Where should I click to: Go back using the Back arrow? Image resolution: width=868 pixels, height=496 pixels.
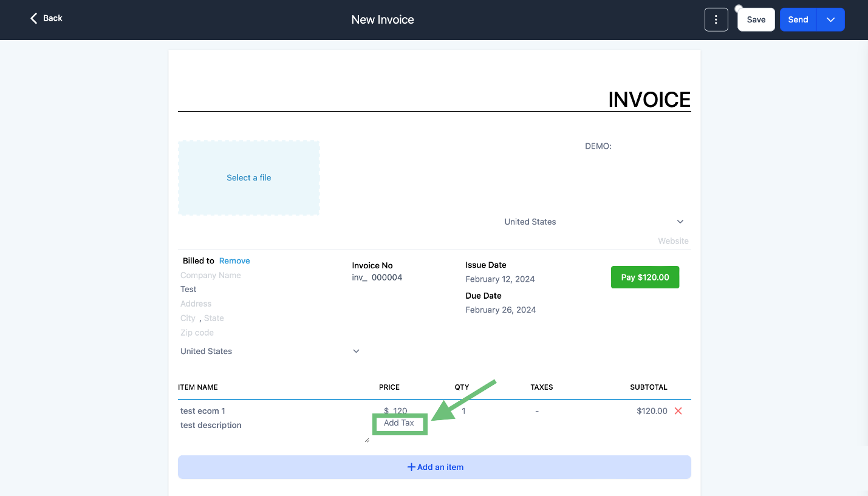coord(46,18)
